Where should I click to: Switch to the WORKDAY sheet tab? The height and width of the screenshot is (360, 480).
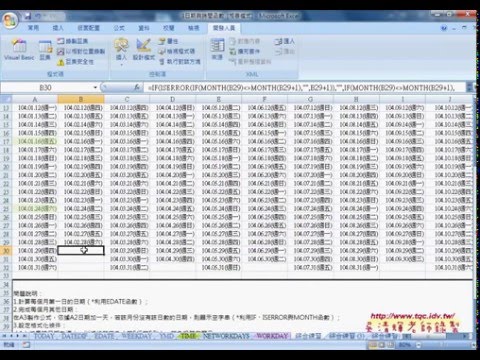272,336
